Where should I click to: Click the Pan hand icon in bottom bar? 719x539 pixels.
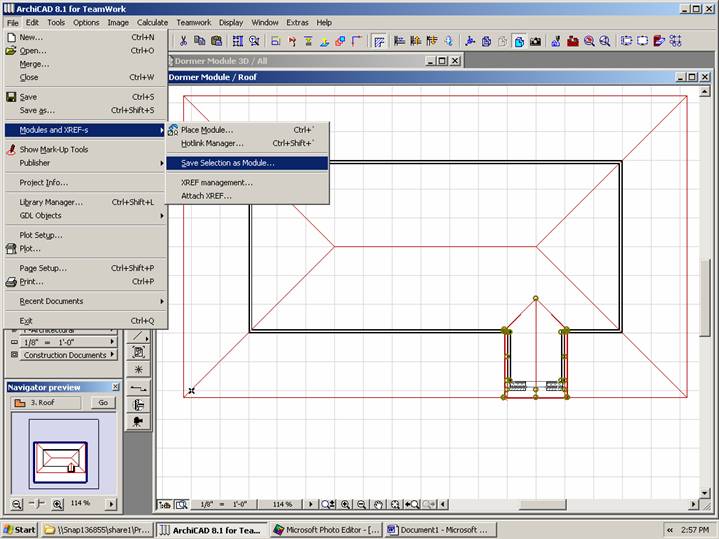(378, 505)
